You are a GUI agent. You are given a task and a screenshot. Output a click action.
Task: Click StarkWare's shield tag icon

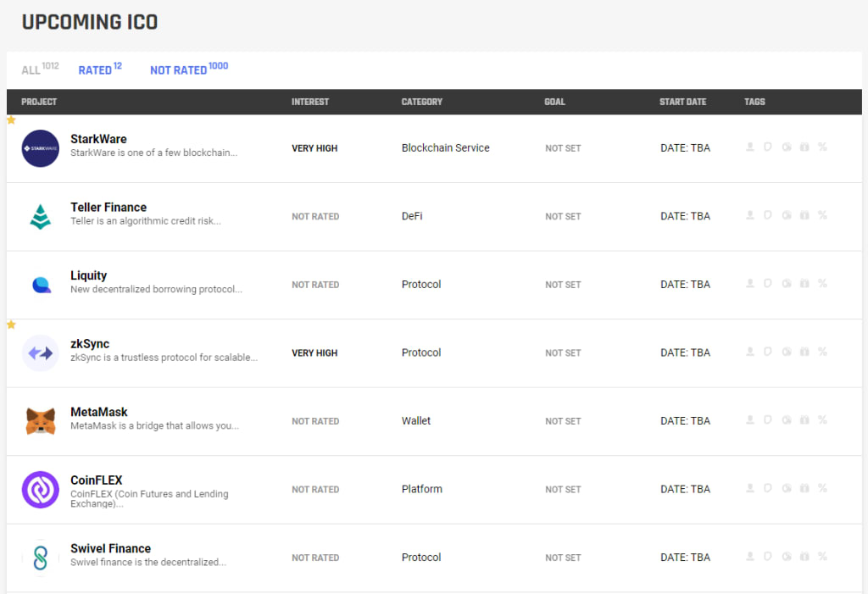point(768,147)
